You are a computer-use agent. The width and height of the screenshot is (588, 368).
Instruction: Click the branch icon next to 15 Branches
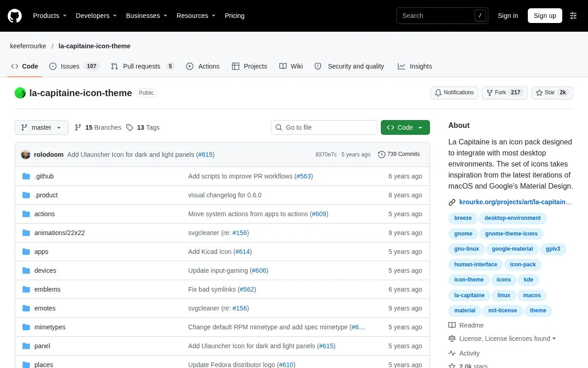[x=78, y=127]
